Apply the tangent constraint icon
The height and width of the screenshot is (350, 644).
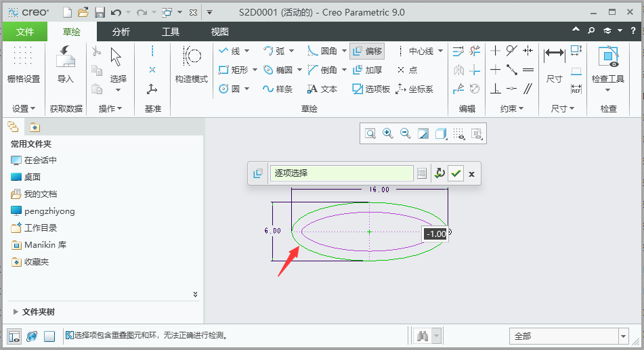(x=511, y=51)
